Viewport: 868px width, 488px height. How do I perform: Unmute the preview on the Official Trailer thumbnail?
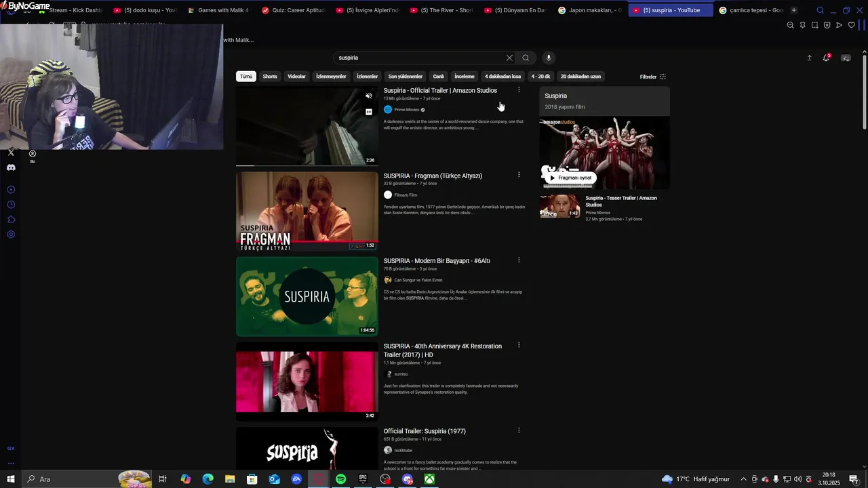(369, 96)
